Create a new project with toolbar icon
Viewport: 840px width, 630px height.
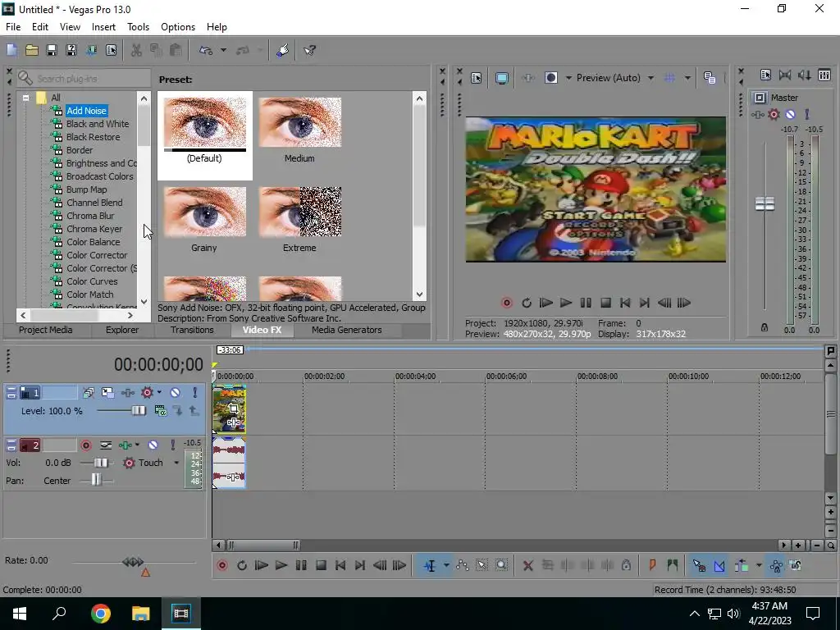[11, 50]
